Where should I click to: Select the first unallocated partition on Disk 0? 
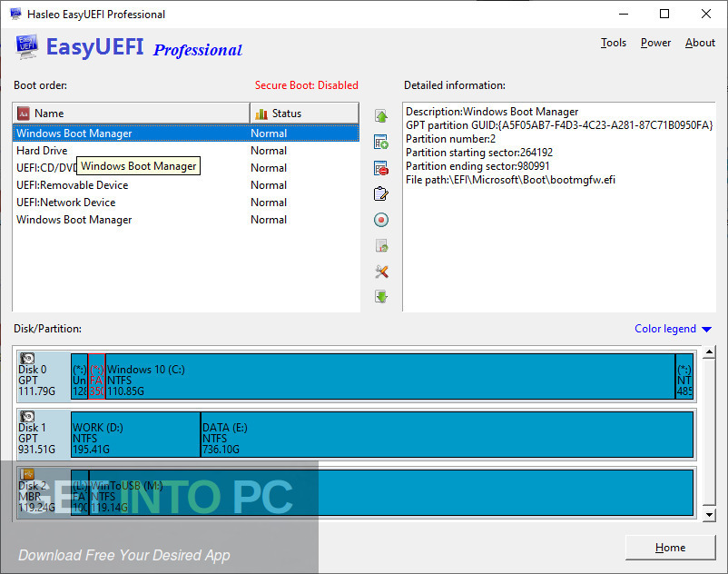(79, 376)
